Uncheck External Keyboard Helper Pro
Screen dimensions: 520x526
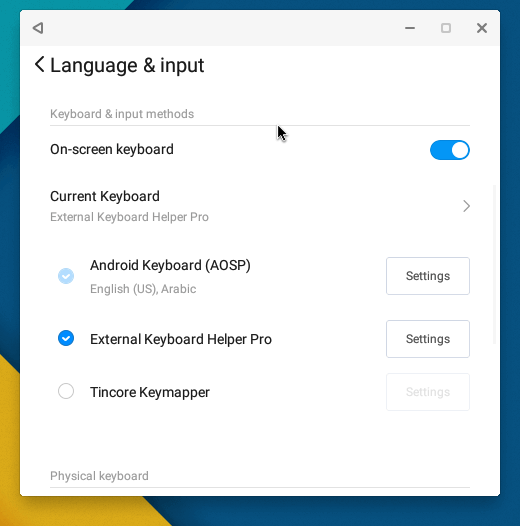[66, 338]
